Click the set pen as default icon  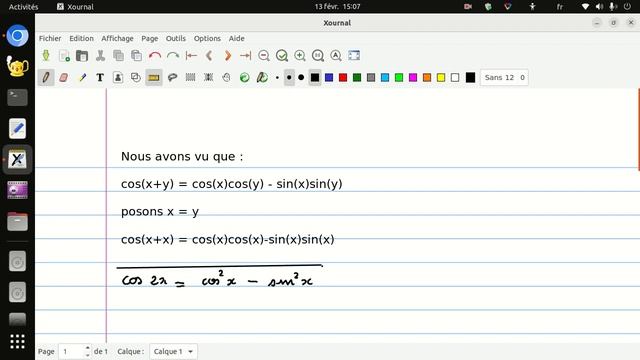(x=262, y=78)
